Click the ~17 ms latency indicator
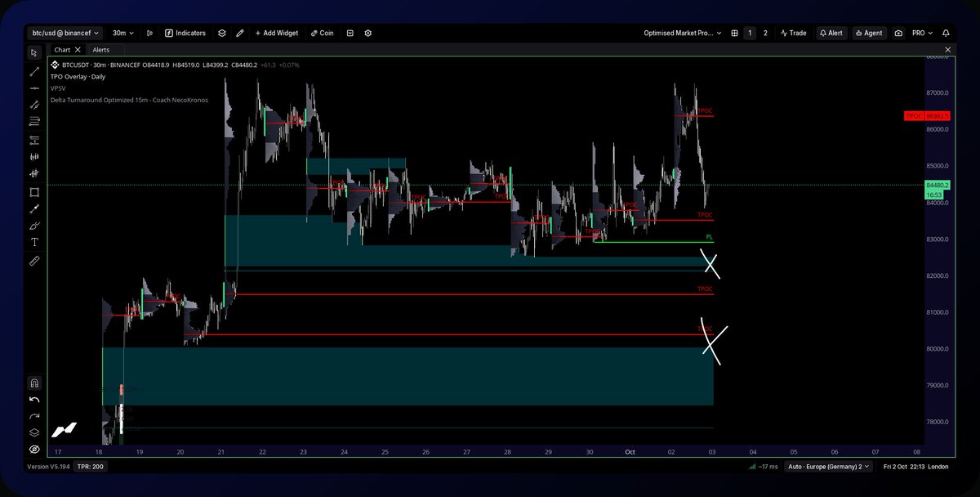This screenshot has width=980, height=497. (763, 467)
